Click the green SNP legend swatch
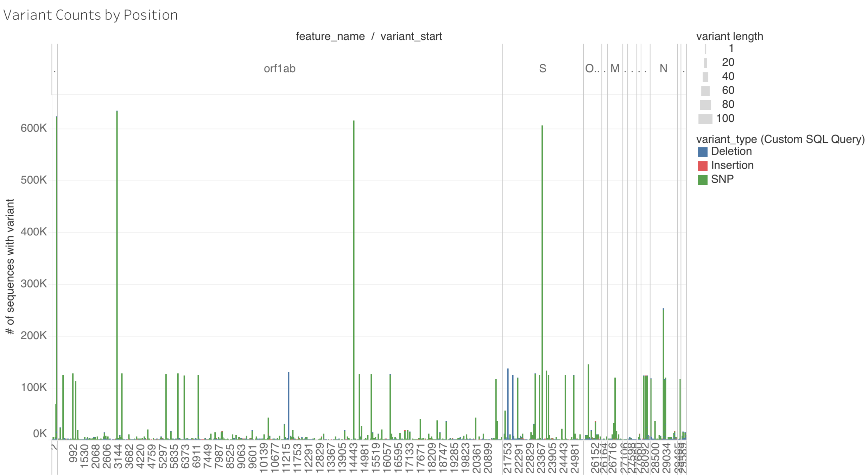This screenshot has width=868, height=475. [x=702, y=180]
